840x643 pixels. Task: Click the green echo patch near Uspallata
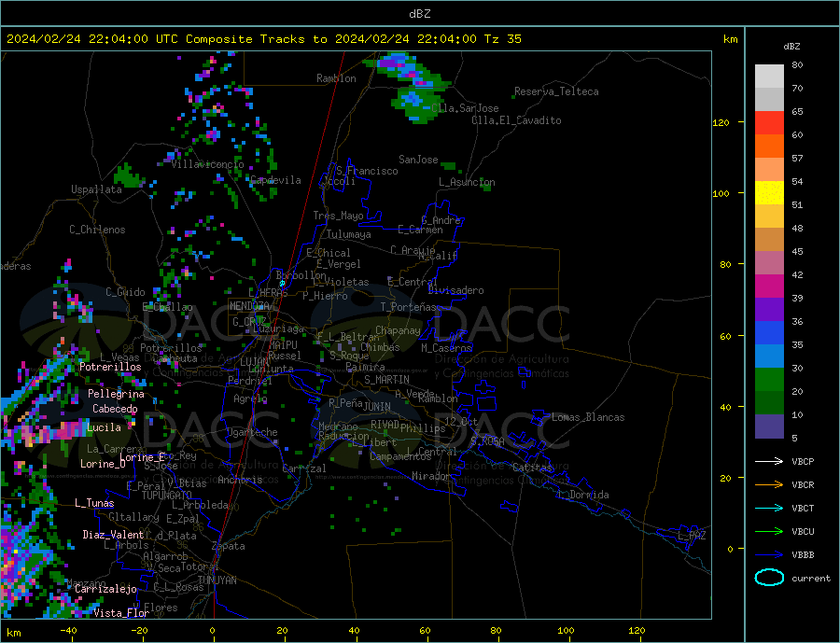129,175
